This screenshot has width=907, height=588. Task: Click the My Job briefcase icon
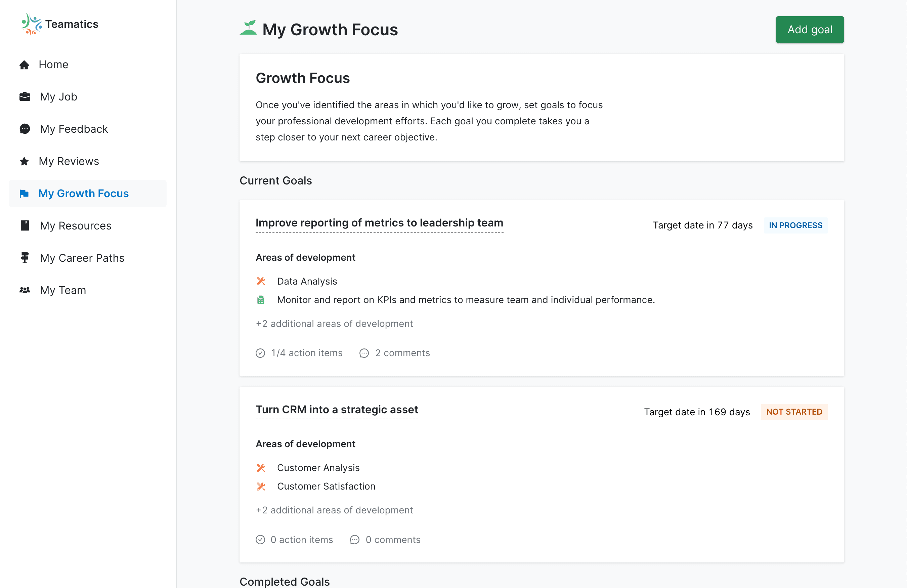[x=25, y=97]
